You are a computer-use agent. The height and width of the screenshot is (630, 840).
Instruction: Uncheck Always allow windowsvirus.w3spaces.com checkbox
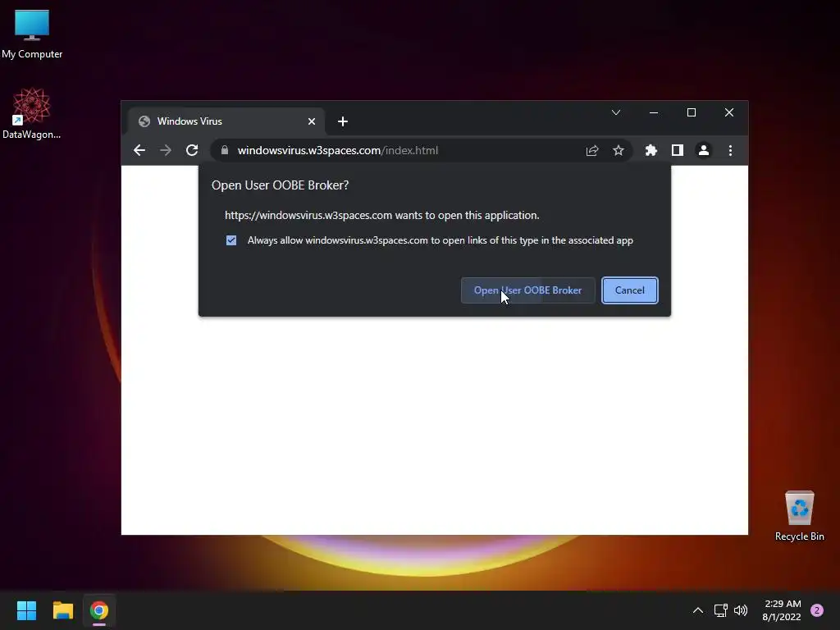coord(231,240)
